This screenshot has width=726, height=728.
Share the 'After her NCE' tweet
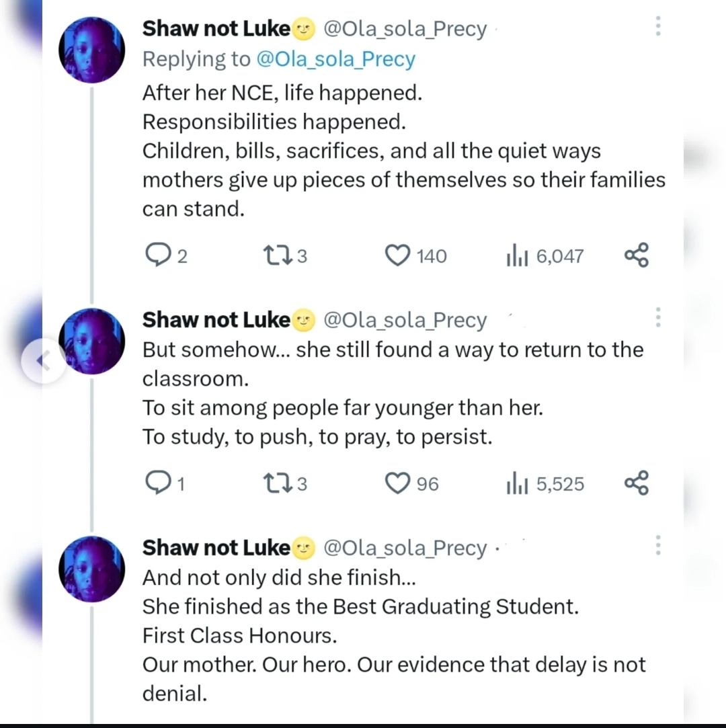pyautogui.click(x=636, y=255)
